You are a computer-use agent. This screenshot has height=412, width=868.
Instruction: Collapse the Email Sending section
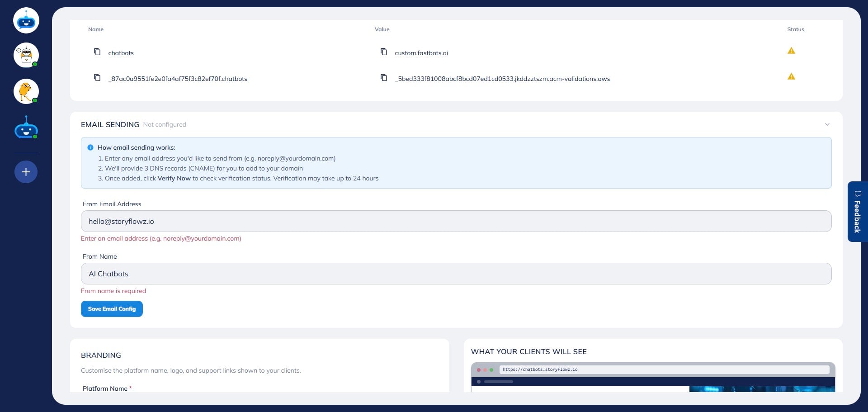827,124
